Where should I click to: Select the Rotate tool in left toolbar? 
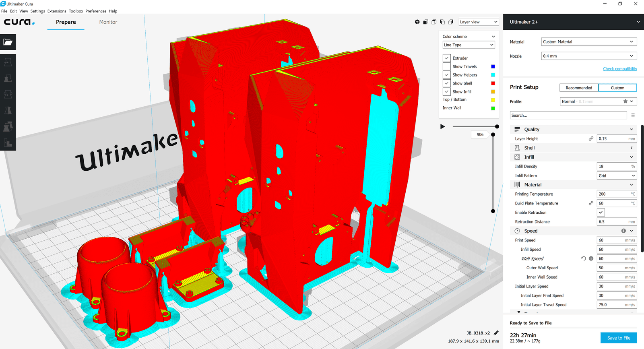(x=8, y=95)
